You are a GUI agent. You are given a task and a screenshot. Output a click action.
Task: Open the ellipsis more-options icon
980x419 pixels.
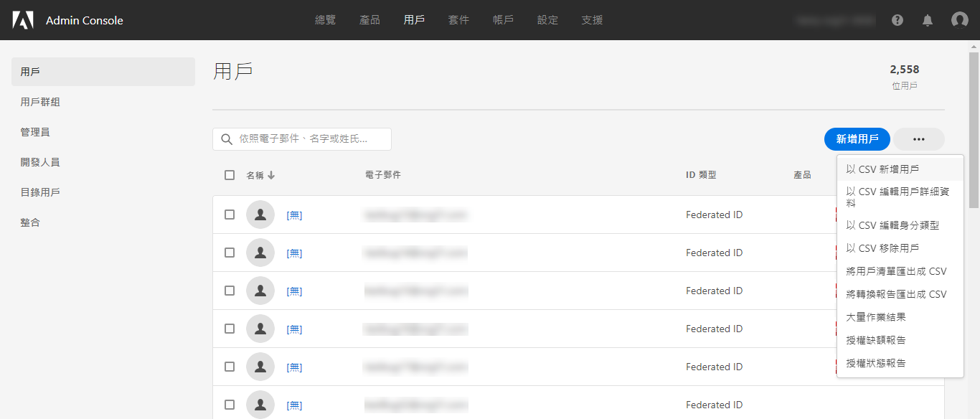click(x=918, y=138)
